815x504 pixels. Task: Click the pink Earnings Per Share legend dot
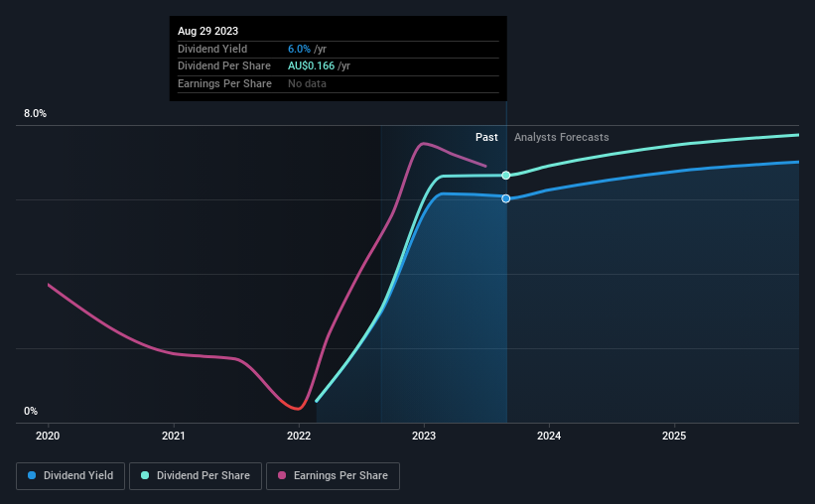tap(282, 475)
